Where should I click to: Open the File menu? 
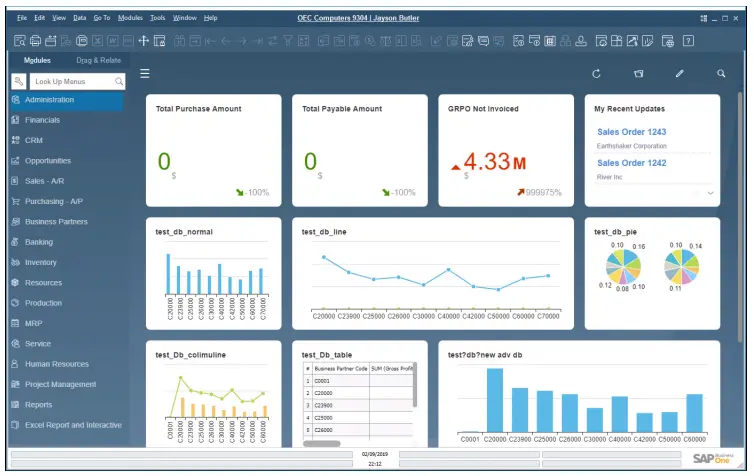22,18
